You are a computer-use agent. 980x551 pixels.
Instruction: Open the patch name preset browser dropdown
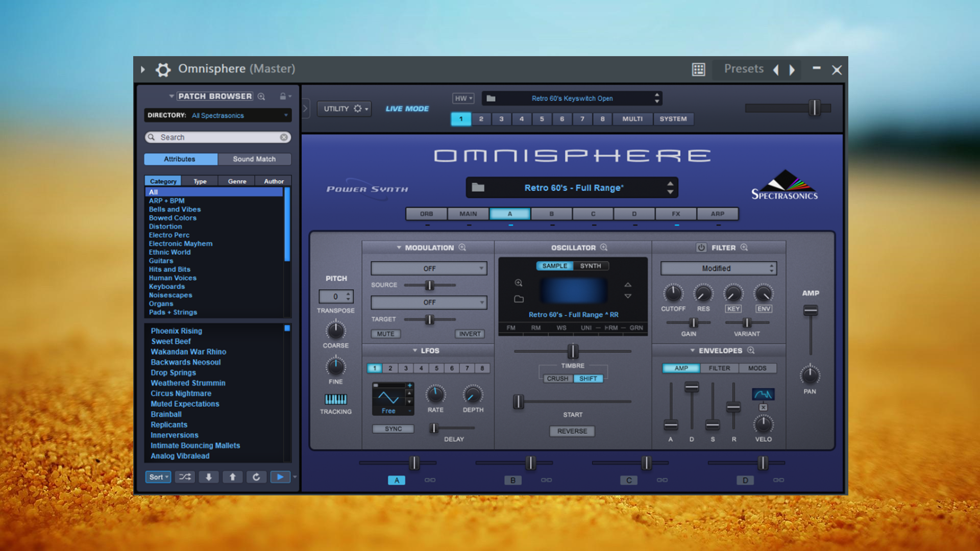670,188
